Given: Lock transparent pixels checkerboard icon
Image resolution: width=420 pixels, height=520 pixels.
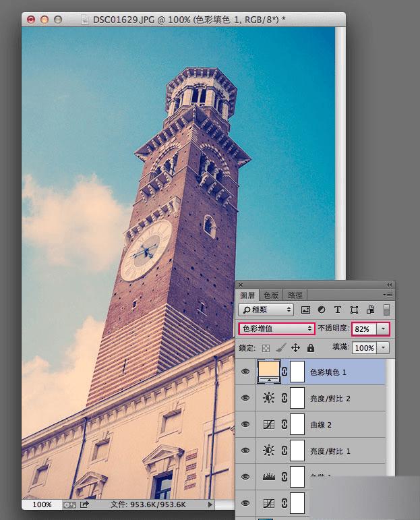Looking at the screenshot, I should pyautogui.click(x=266, y=348).
